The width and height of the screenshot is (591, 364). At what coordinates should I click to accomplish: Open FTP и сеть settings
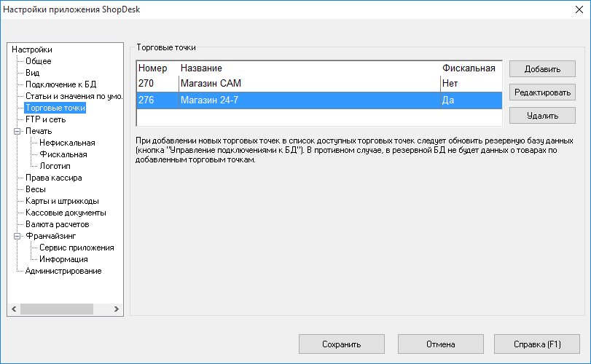point(45,119)
